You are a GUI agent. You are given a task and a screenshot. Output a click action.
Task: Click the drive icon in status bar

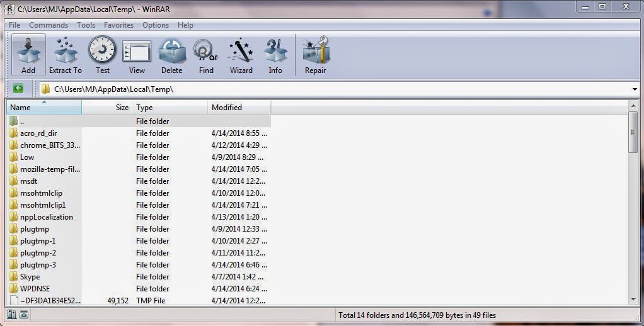click(11, 315)
